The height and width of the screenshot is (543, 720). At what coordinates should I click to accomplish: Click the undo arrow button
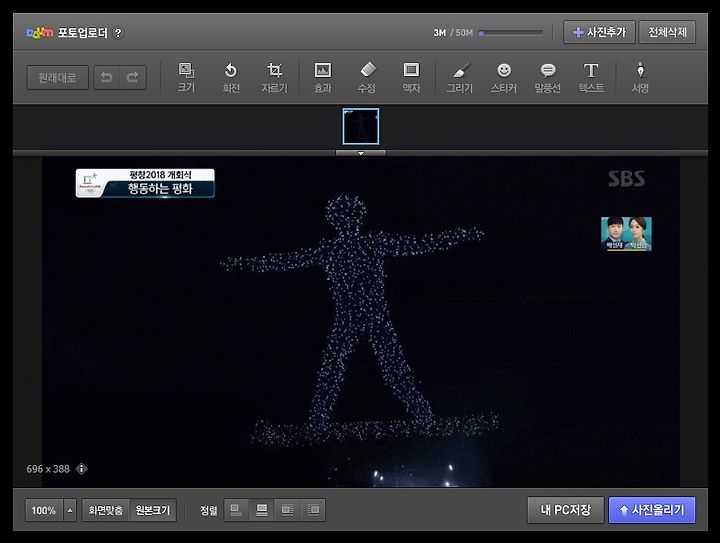coord(107,78)
